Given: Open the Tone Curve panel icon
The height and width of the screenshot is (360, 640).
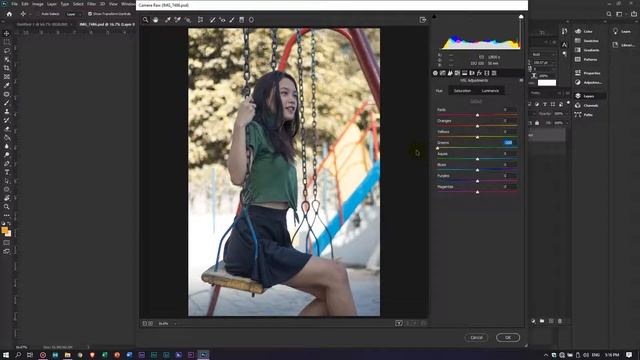Looking at the screenshot, I should point(442,73).
